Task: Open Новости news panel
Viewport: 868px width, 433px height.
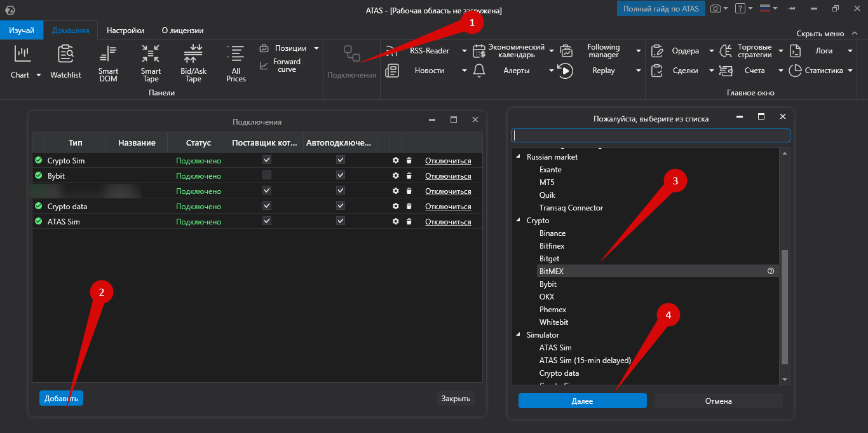Action: 430,71
